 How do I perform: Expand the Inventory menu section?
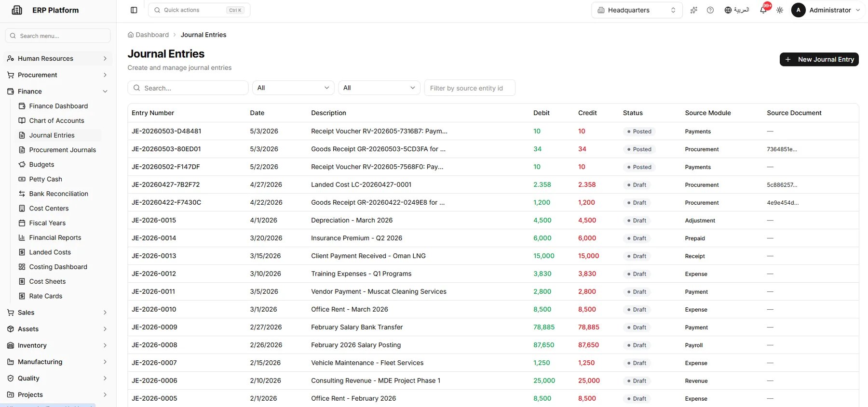58,345
